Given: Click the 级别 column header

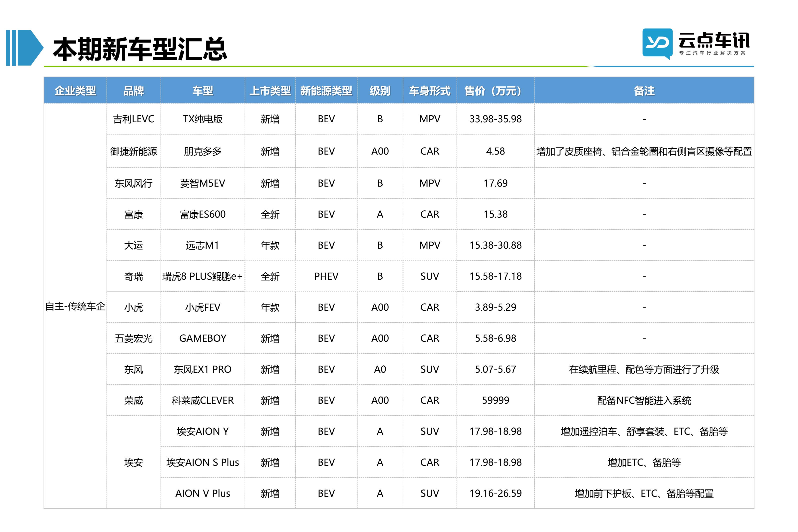Looking at the screenshot, I should click(x=380, y=91).
